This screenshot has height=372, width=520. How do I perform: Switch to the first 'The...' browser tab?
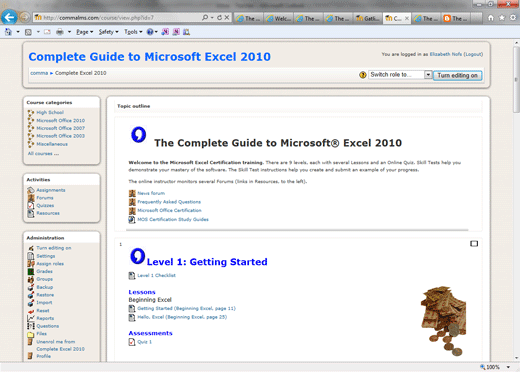pyautogui.click(x=249, y=19)
